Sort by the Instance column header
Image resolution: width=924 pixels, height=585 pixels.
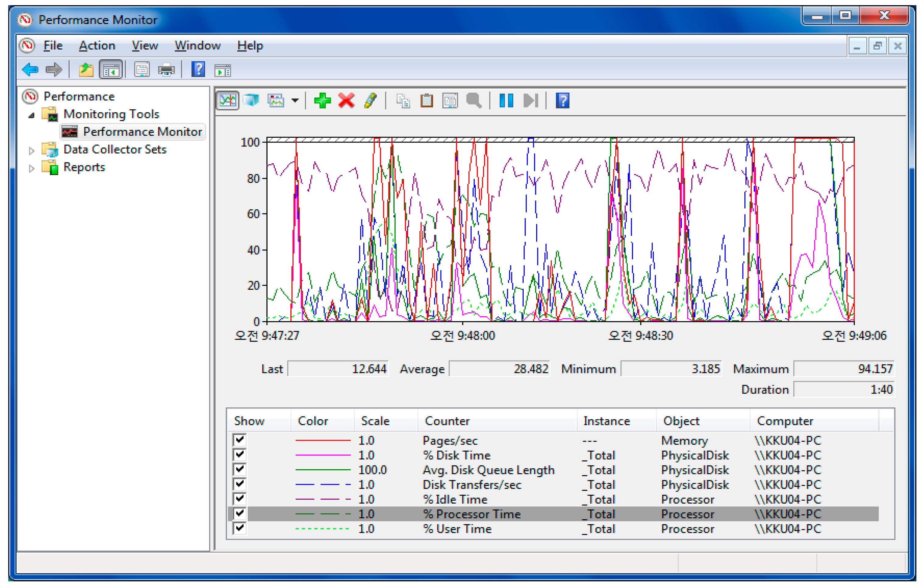[617, 421]
